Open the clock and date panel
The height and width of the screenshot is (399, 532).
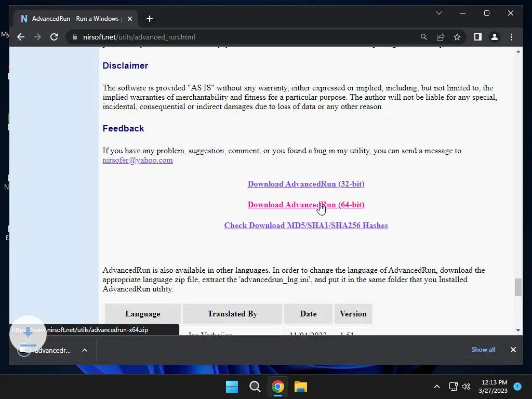493,387
